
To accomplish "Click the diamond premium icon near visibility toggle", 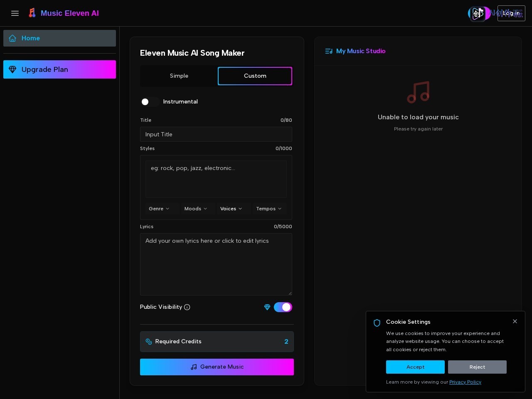I will 267,307.
